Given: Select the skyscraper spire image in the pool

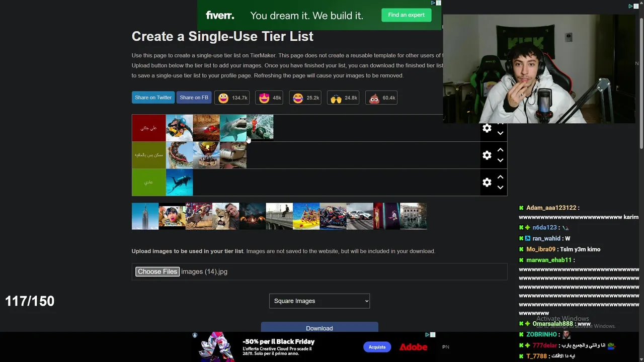Looking at the screenshot, I should click(145, 216).
